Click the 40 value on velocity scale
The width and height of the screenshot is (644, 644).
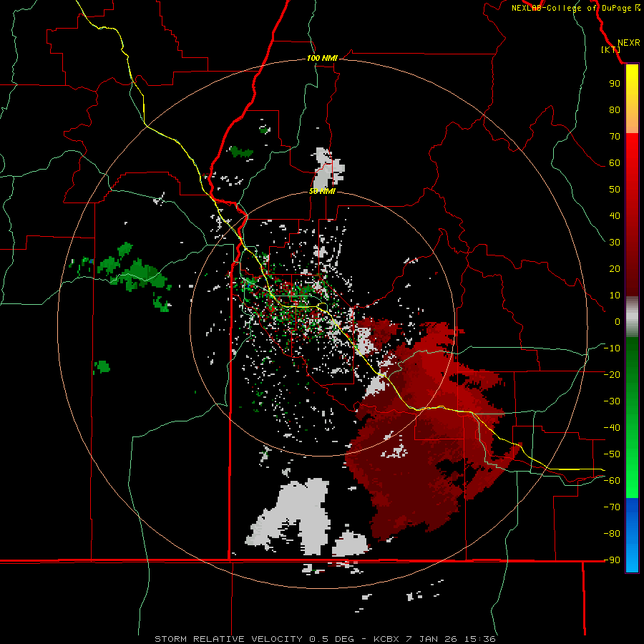pos(615,216)
